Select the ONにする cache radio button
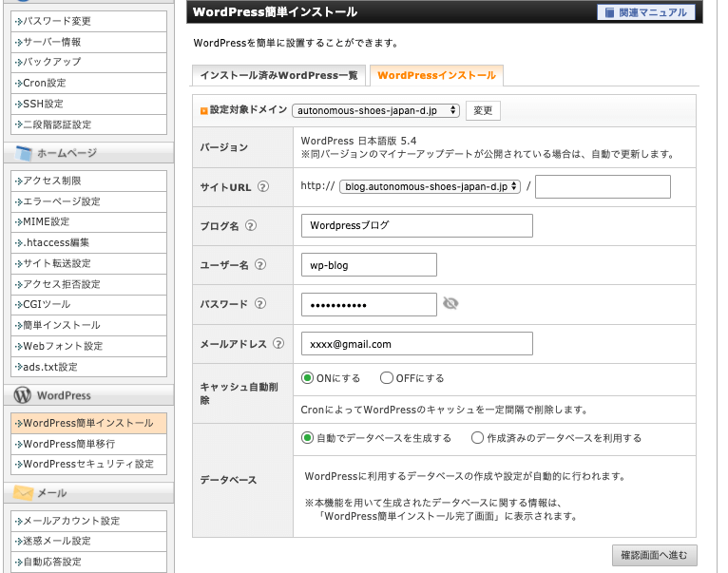 pyautogui.click(x=307, y=378)
